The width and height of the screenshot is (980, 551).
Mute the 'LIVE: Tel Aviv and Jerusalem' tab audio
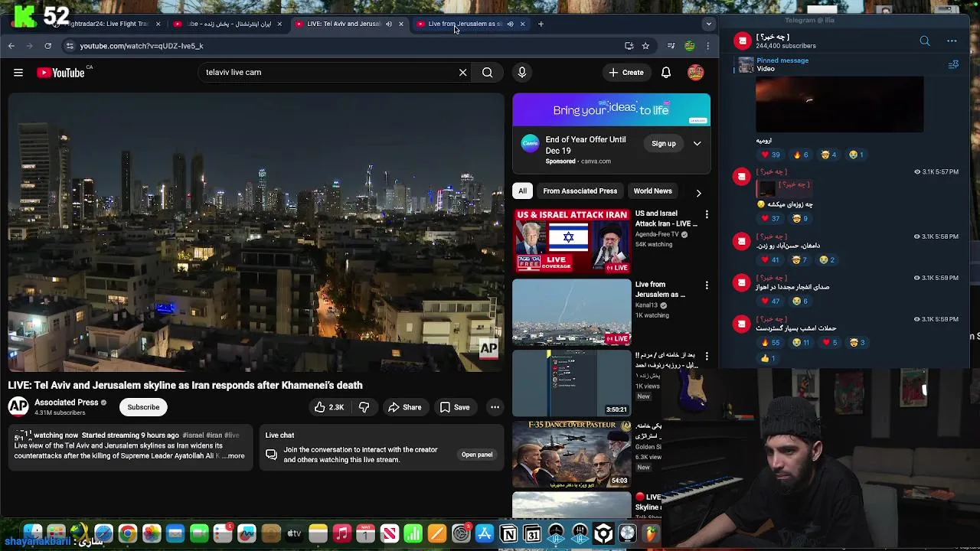click(x=388, y=24)
